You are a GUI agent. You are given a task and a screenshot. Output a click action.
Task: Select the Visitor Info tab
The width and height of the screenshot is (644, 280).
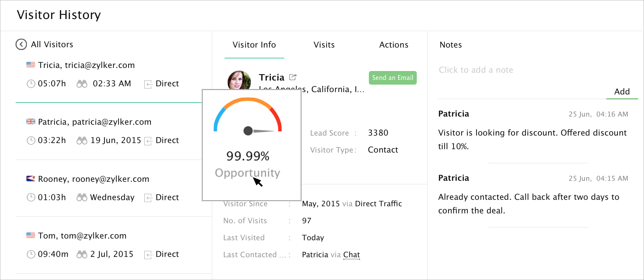(254, 45)
